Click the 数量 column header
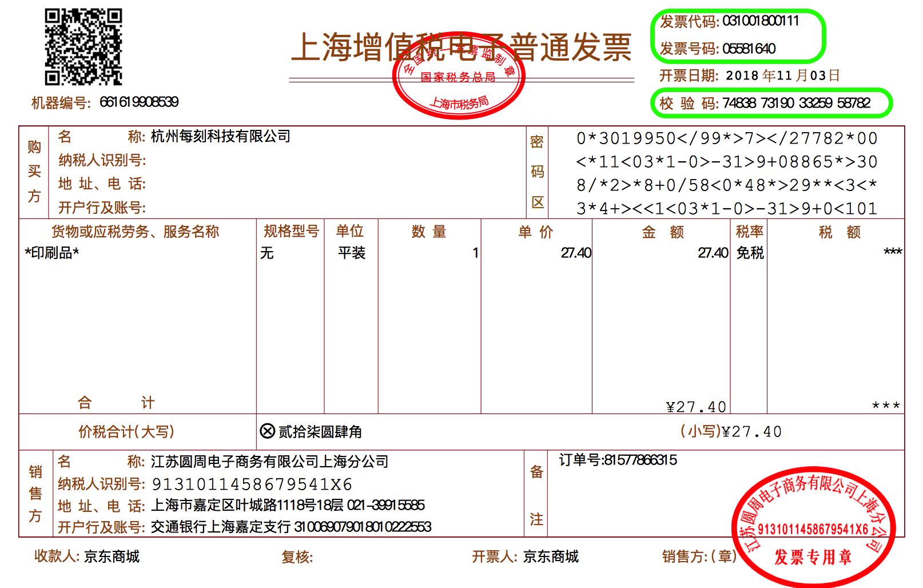923x588 pixels. click(x=429, y=232)
